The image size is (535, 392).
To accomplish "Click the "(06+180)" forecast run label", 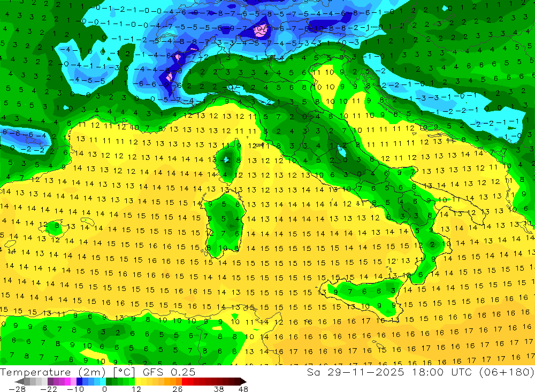I will (x=507, y=372).
